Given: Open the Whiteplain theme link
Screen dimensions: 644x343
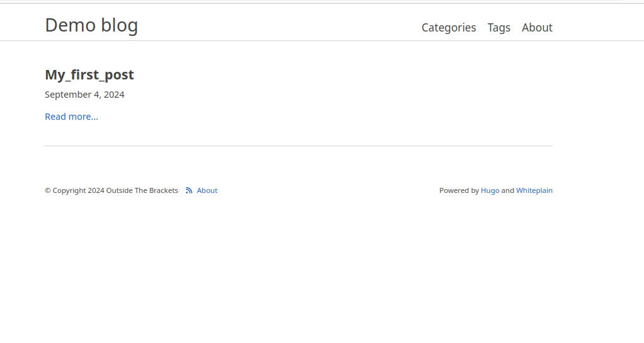Looking at the screenshot, I should tap(534, 190).
